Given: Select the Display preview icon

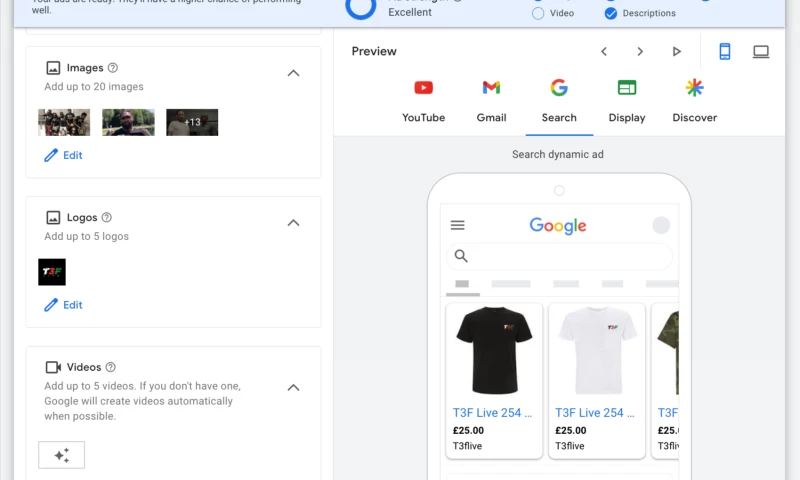Looking at the screenshot, I should click(627, 88).
